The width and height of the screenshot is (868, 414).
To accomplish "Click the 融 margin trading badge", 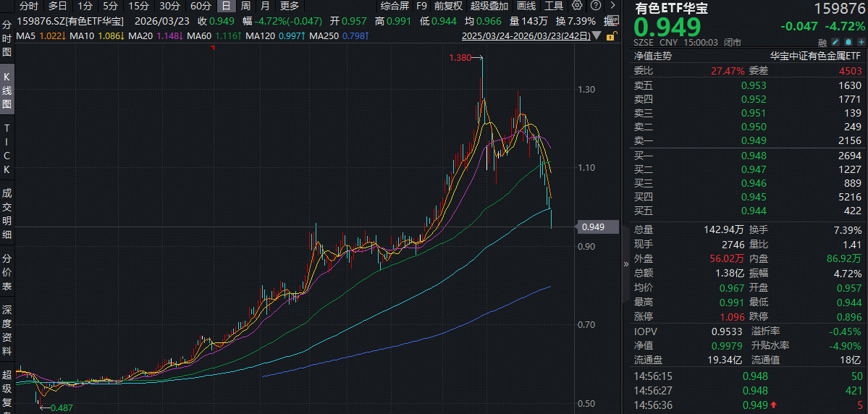I will (x=822, y=43).
